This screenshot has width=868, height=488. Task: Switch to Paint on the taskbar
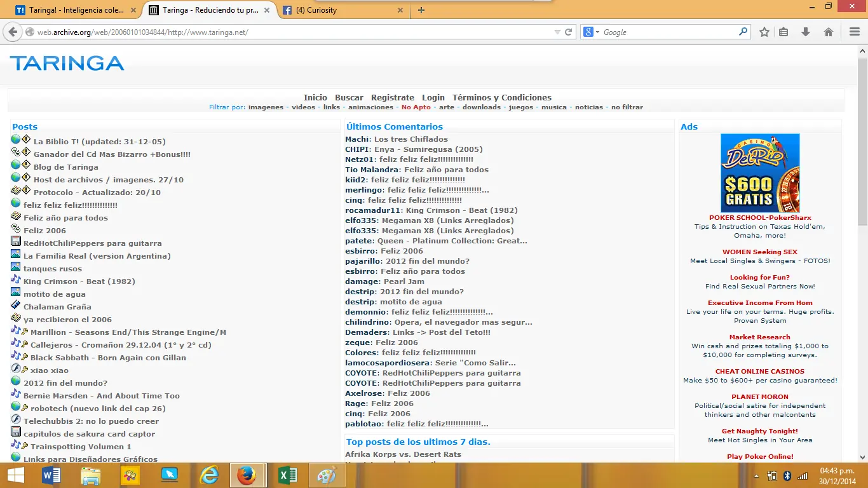click(x=327, y=475)
